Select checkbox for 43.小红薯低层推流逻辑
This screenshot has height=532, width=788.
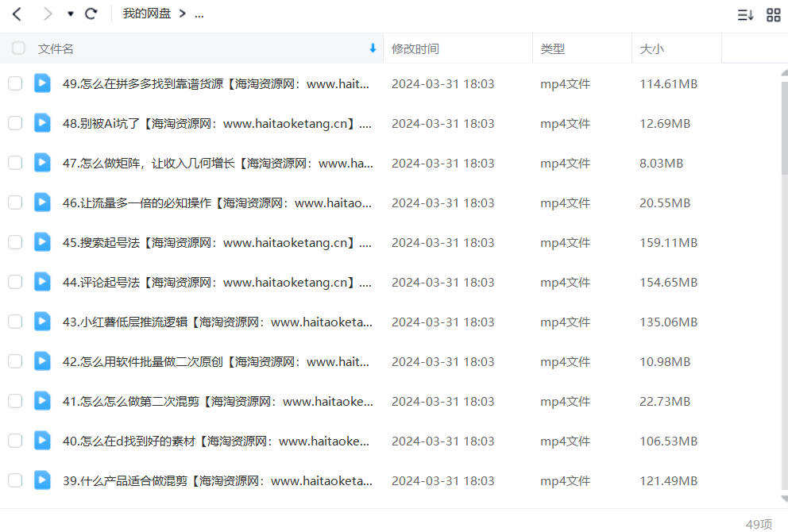pyautogui.click(x=15, y=322)
